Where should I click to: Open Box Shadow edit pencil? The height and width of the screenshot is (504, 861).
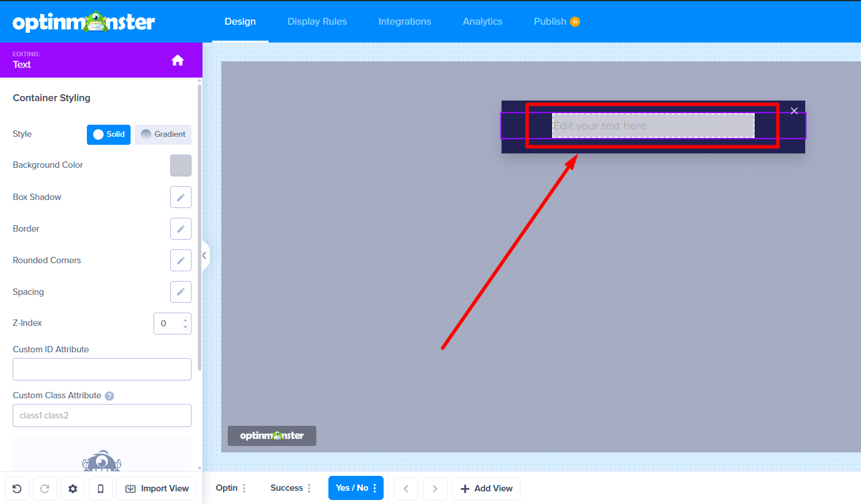click(x=181, y=197)
